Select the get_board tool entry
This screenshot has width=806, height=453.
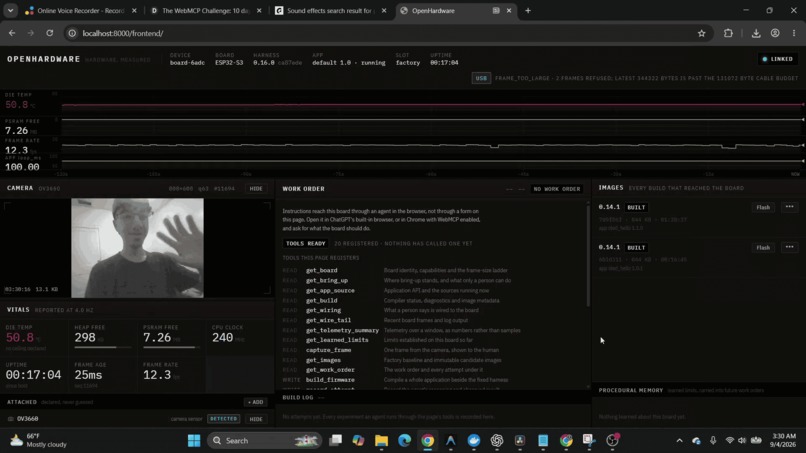pyautogui.click(x=321, y=270)
